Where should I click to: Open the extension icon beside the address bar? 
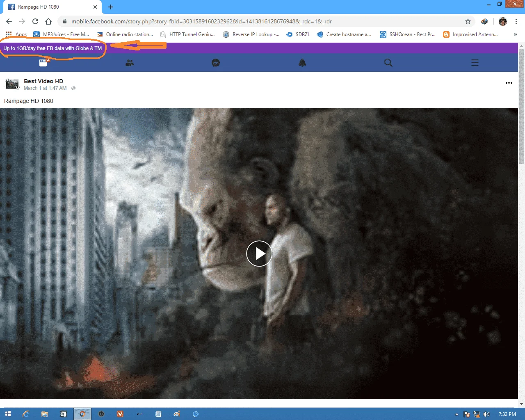484,21
